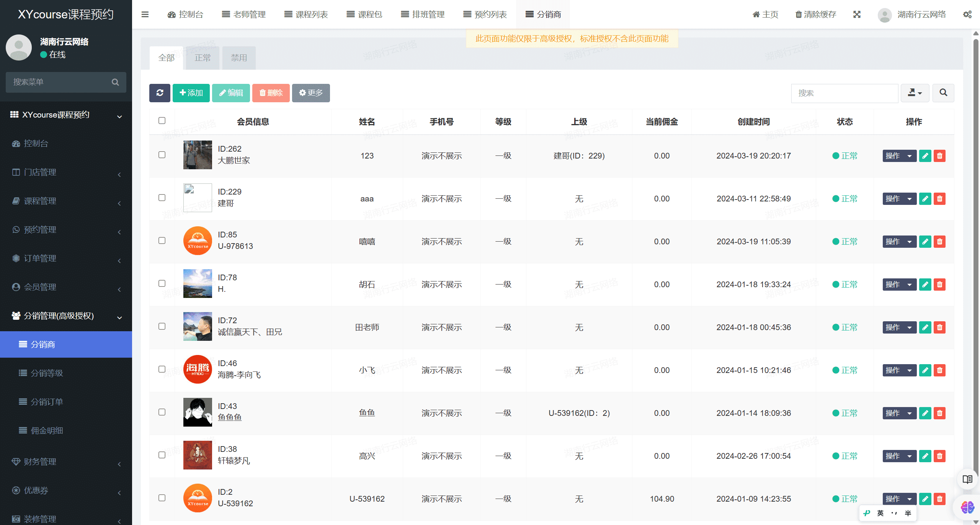The image size is (980, 525).
Task: Click green edit pencil for ID:229 row
Action: pyautogui.click(x=925, y=199)
